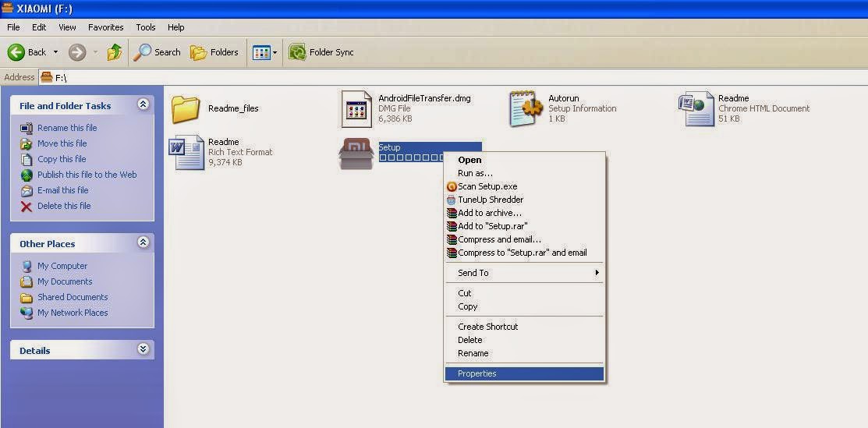Viewport: 868px width, 428px height.
Task: Open the Views dropdown button
Action: click(x=264, y=52)
